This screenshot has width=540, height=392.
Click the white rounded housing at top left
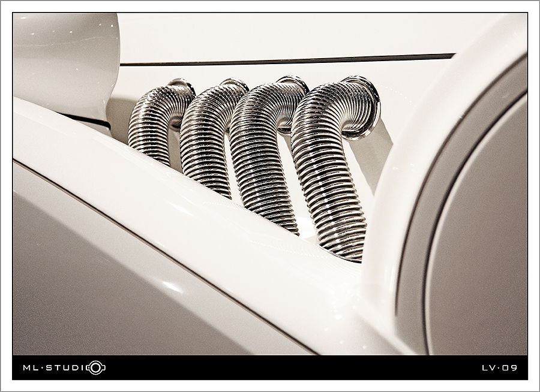[x=65, y=60]
